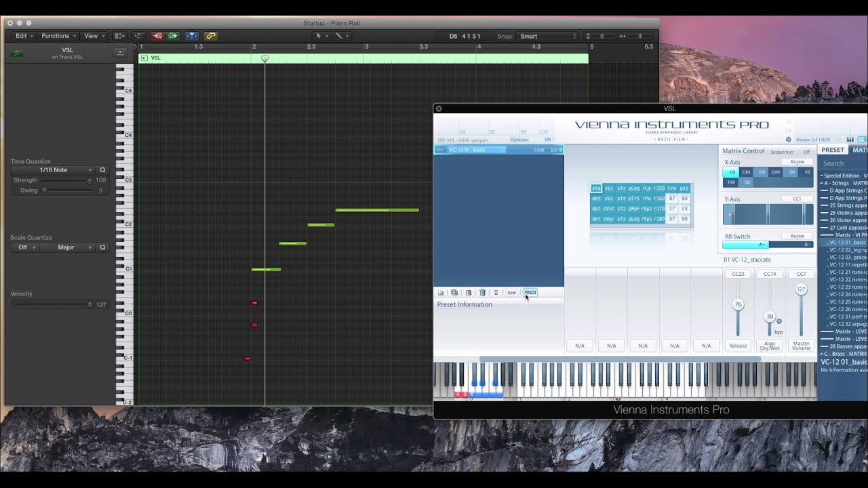Open the Time Quantize 1/16 Note dropdown
The height and width of the screenshot is (488, 868).
click(x=53, y=170)
